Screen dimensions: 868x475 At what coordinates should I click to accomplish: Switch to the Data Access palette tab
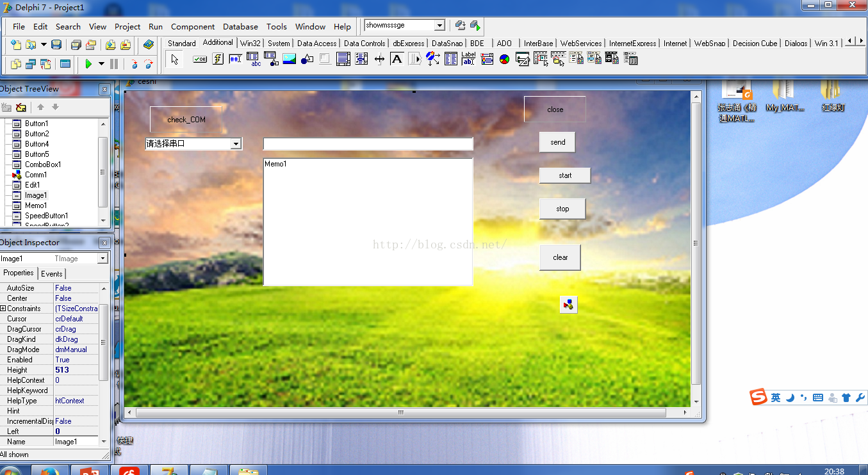pyautogui.click(x=316, y=44)
